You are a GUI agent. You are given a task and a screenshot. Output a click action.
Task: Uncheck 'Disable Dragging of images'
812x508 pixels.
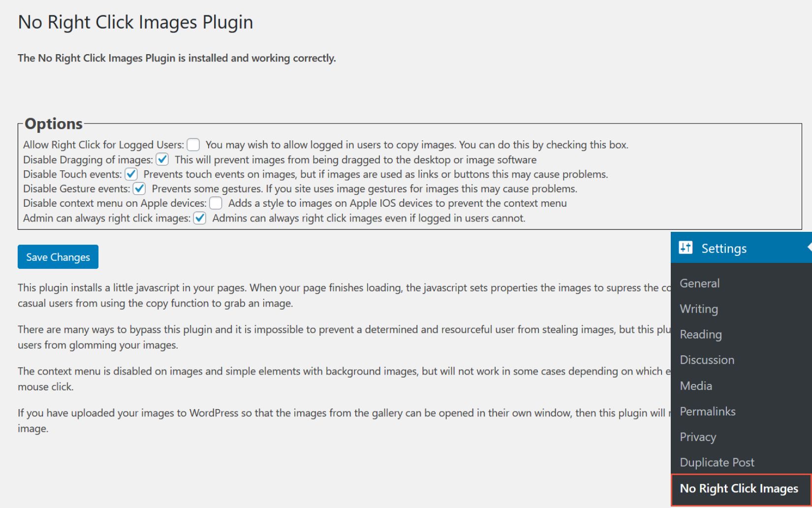point(162,159)
